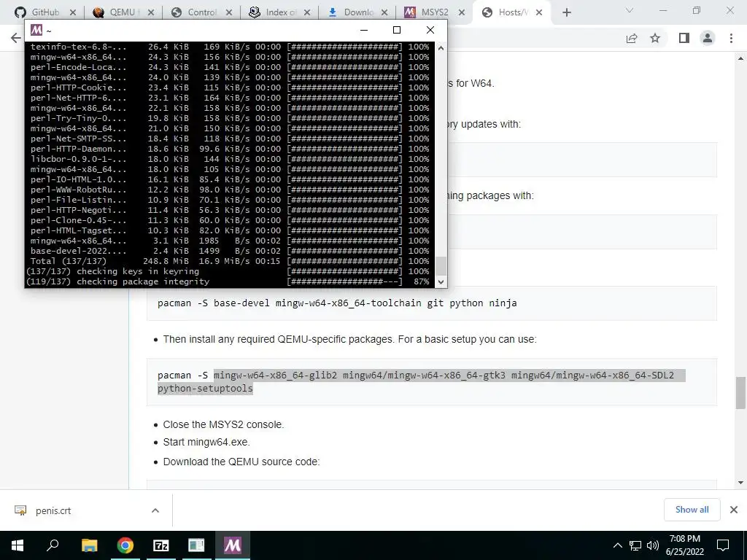Show hidden system tray icons

click(617, 545)
